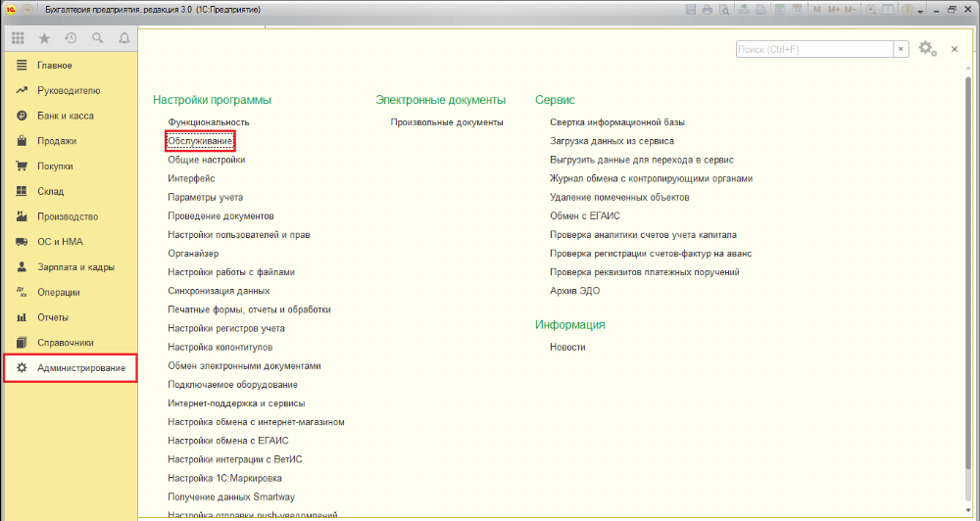The height and width of the screenshot is (521, 980).
Task: Click the zoom magnifier plus icon
Action: coord(870,10)
